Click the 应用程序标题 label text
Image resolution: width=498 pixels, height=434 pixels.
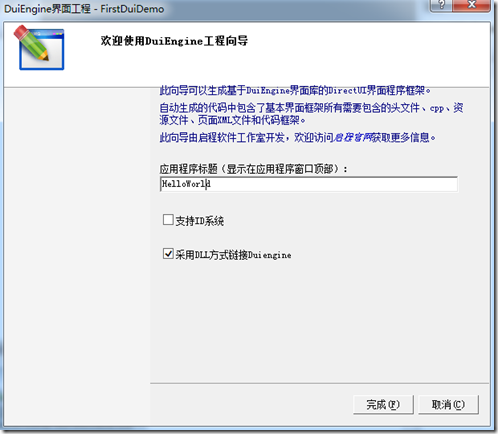coord(254,169)
